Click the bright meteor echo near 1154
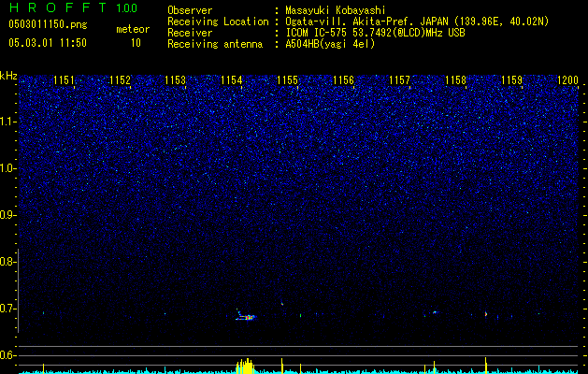 tap(246, 317)
